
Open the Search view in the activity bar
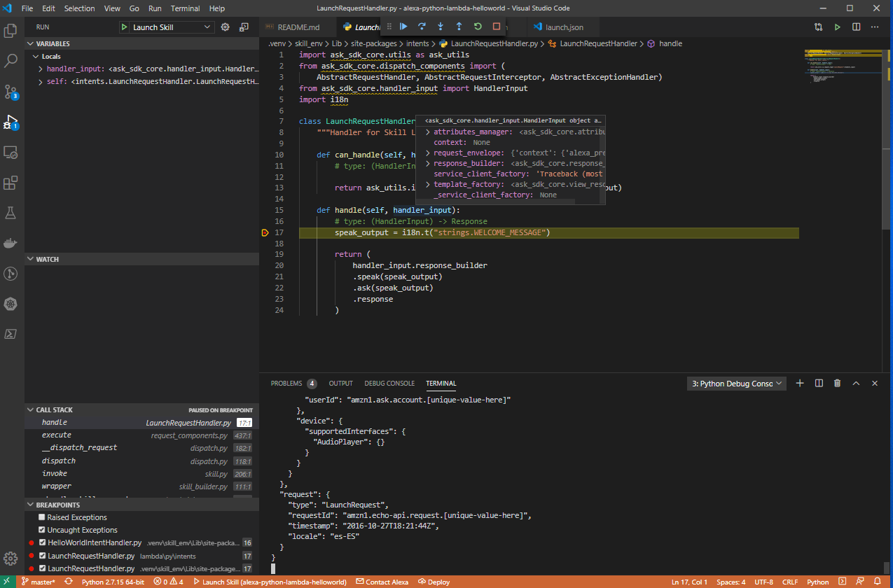pos(11,61)
